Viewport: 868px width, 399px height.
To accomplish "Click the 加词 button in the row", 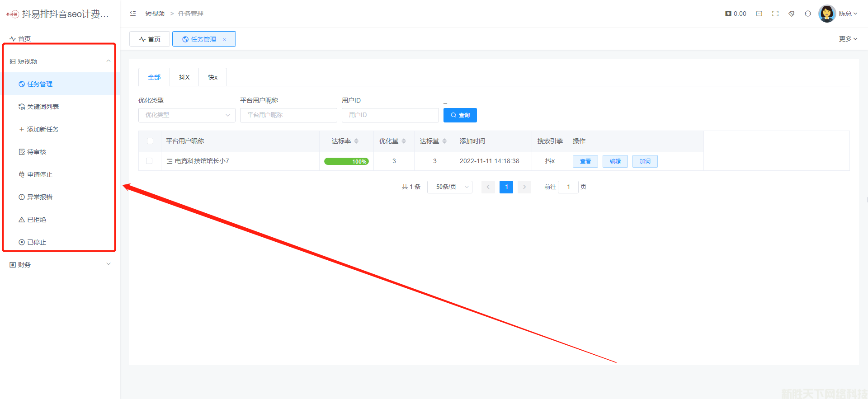I will pyautogui.click(x=645, y=161).
